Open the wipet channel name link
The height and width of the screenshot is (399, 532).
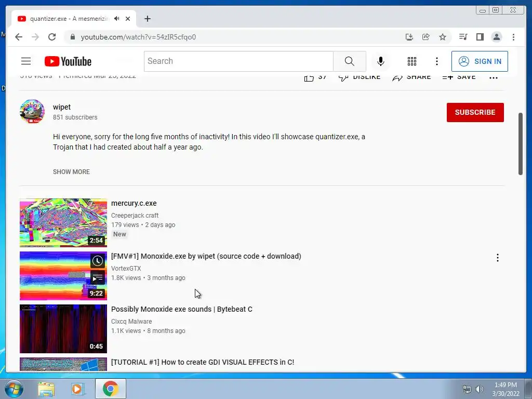click(62, 107)
